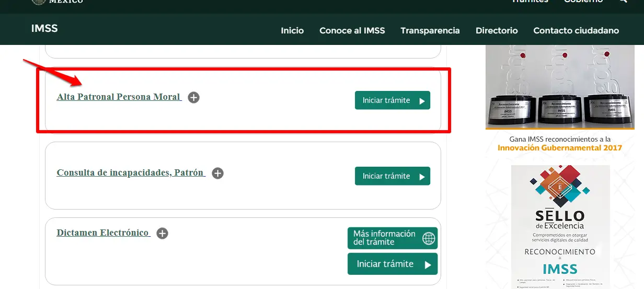Open the Consulta de incapacidades, Patrón link
This screenshot has height=289, width=644.
(x=131, y=173)
